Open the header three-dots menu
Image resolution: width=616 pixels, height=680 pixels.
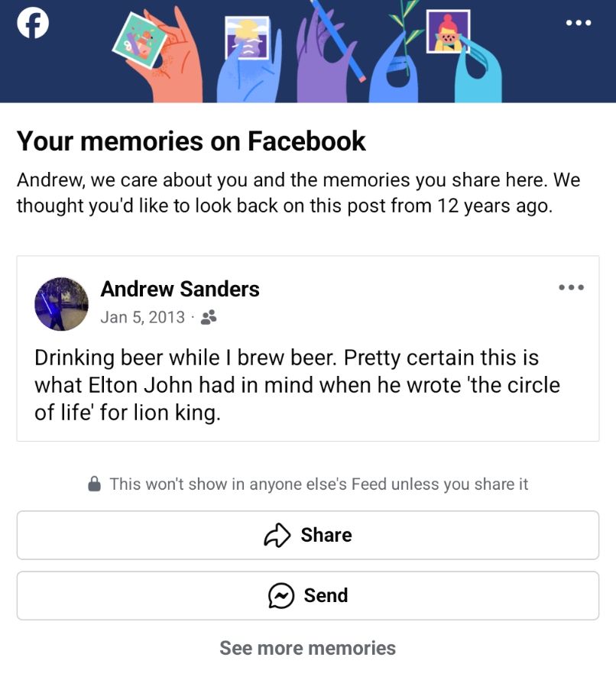(x=579, y=23)
